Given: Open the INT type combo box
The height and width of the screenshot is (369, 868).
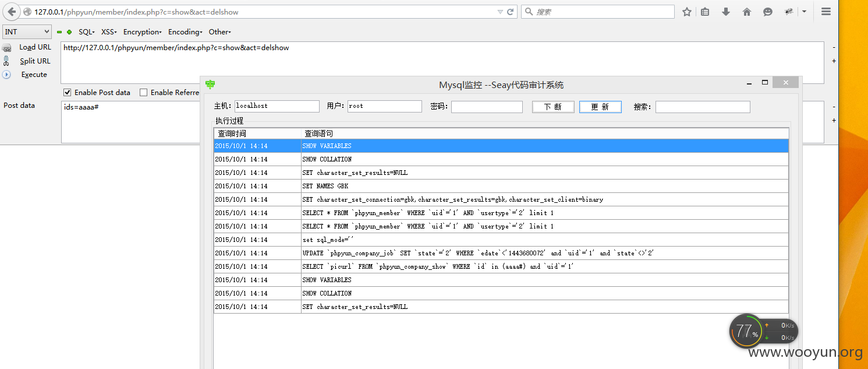Looking at the screenshot, I should [x=27, y=32].
